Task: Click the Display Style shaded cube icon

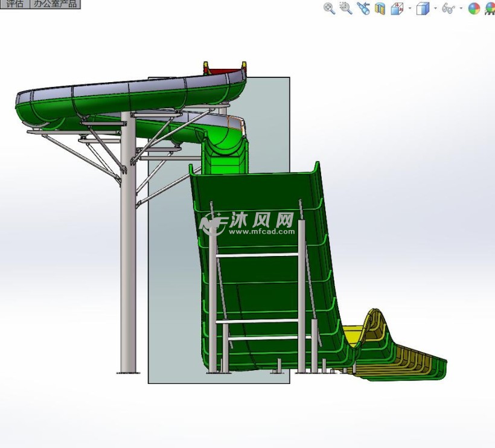Action: (423, 8)
